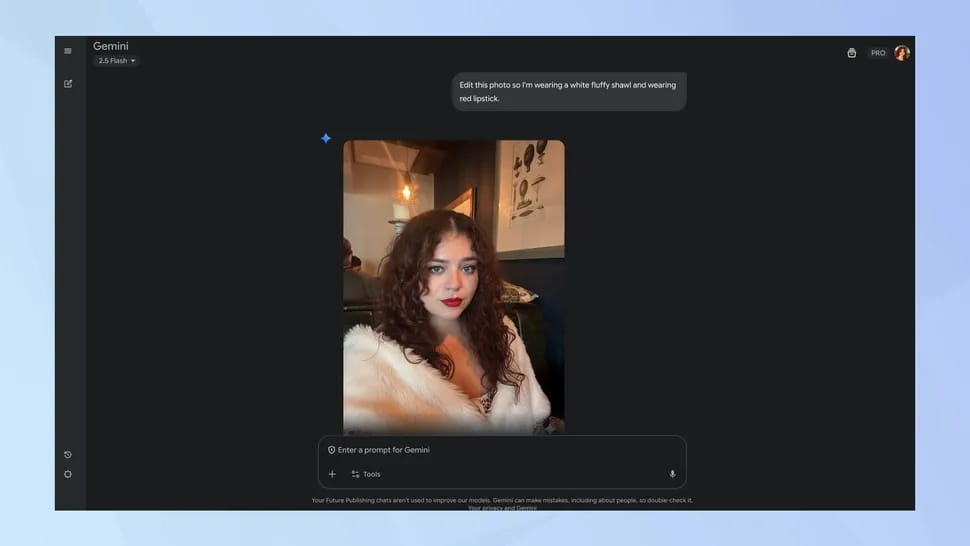Viewport: 970px width, 546px height.
Task: Expand the 2.5 Flash model dropdown
Action: [x=116, y=61]
